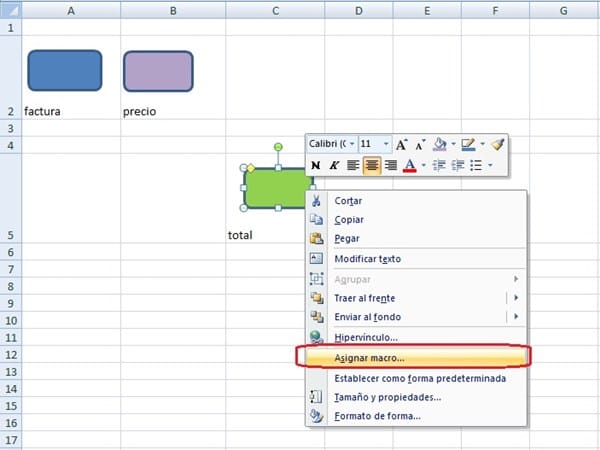Click the red font color A icon
The image size is (600, 450).
click(x=409, y=165)
